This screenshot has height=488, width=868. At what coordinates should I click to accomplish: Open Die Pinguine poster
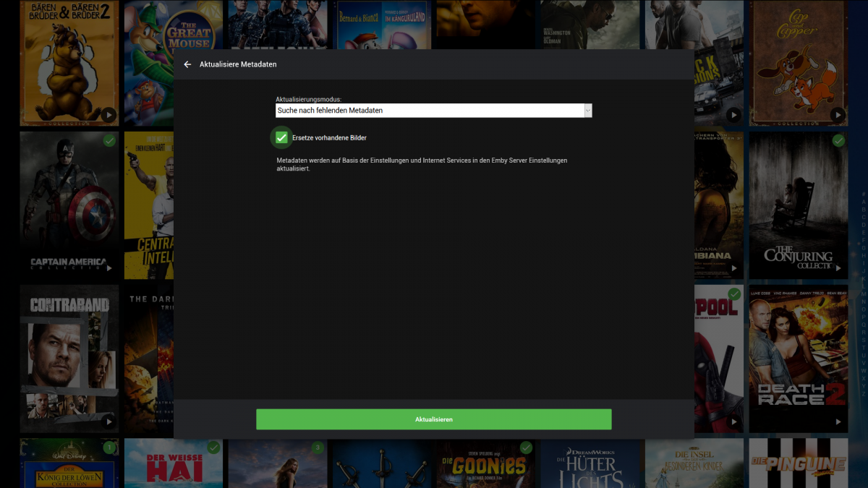(x=799, y=463)
